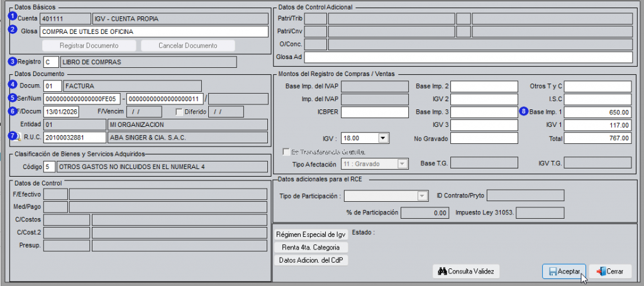Click the Base Imp. 3 field
Screen dimensions: 644x286
coord(484,112)
